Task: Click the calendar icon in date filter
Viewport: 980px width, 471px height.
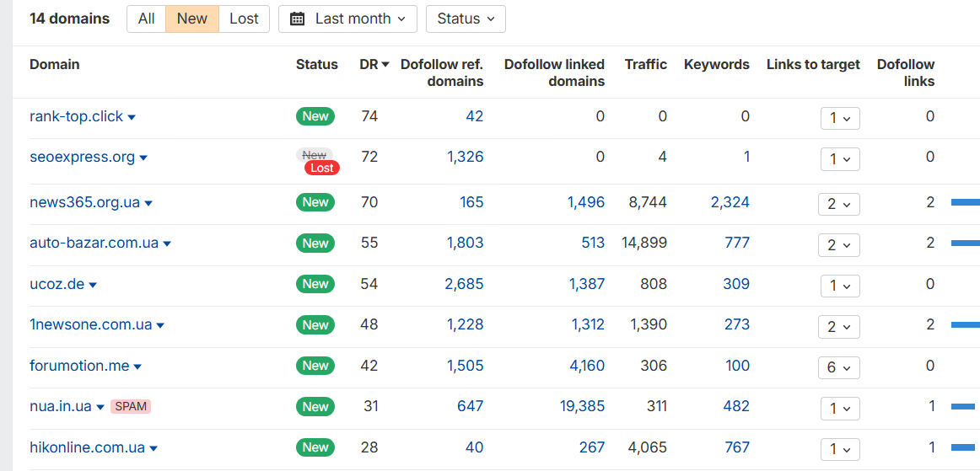Action: [x=298, y=19]
